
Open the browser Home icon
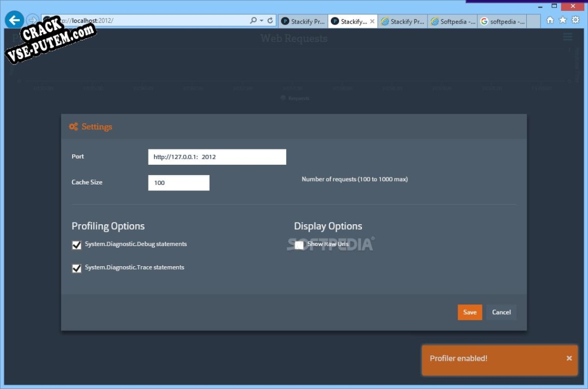pos(550,20)
